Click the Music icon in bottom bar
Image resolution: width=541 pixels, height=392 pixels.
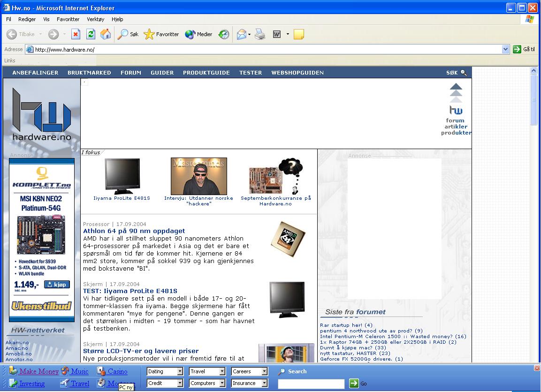point(65,371)
